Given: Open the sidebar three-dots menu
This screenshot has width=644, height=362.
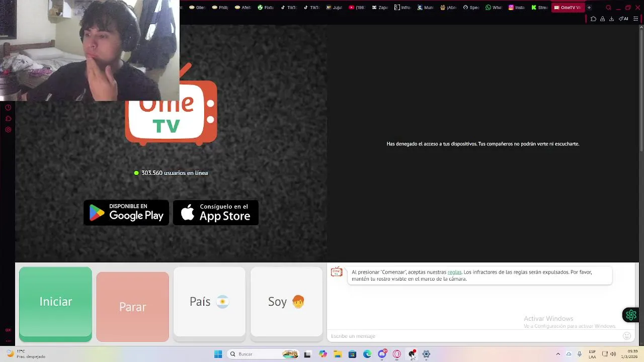Looking at the screenshot, I should pyautogui.click(x=8, y=341).
